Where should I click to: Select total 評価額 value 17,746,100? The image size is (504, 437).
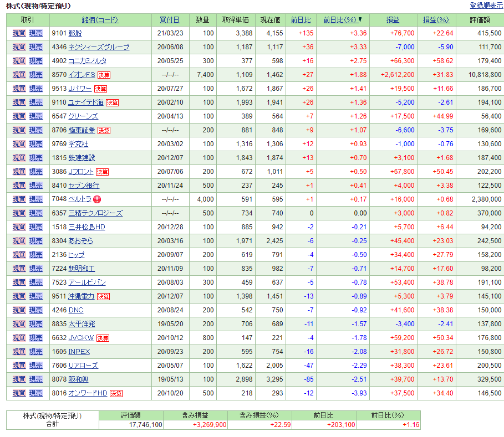pyautogui.click(x=146, y=425)
